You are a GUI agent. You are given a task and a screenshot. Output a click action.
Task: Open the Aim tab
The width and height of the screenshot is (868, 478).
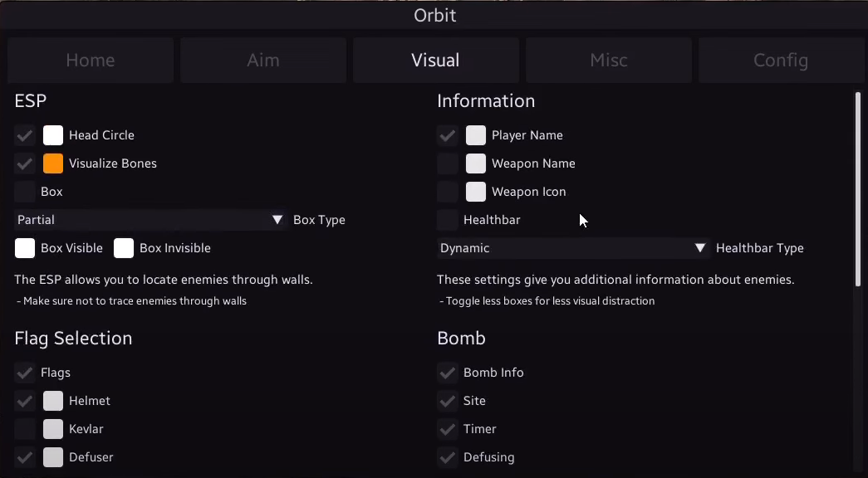(x=262, y=61)
